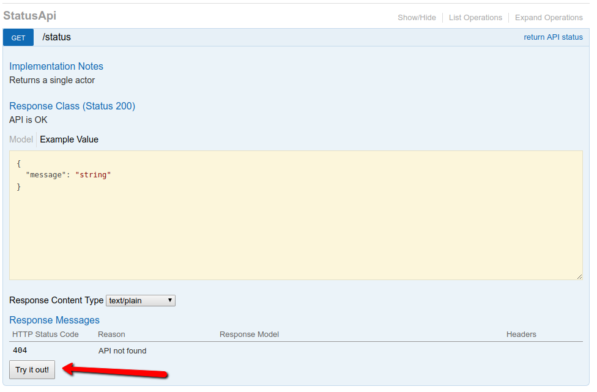Switch to the Model tab
The width and height of the screenshot is (597, 392).
pos(21,139)
